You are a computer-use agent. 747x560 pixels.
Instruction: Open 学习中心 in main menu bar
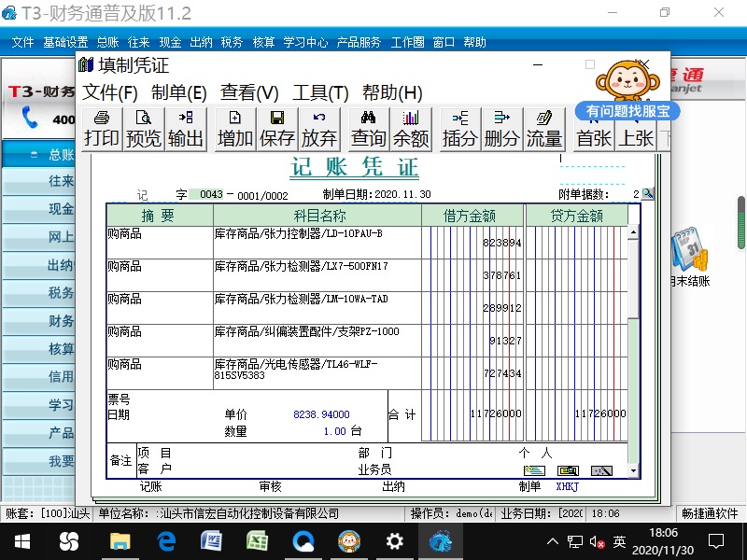pos(306,42)
